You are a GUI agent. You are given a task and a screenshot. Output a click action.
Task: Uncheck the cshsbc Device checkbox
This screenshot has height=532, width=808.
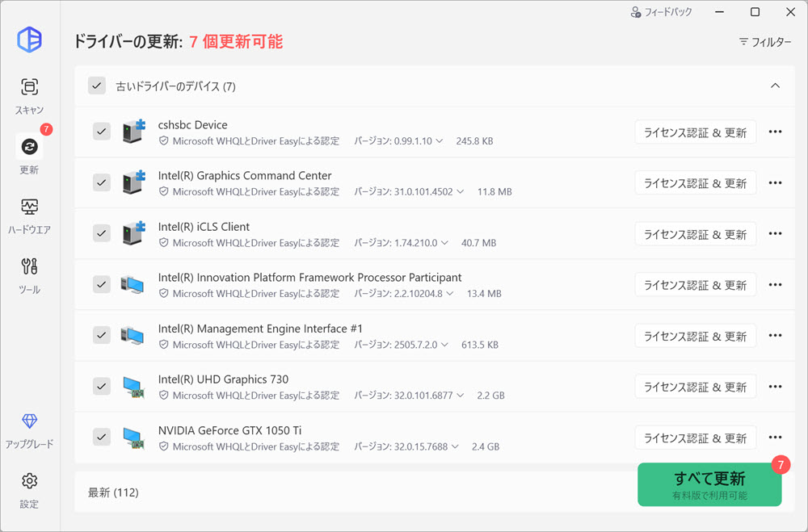coord(102,132)
